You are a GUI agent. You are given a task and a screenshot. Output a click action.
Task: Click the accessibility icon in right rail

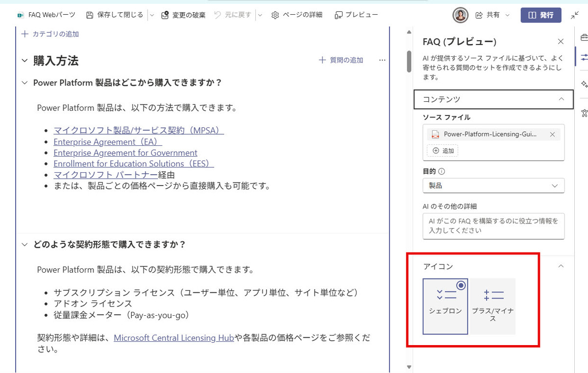(584, 113)
